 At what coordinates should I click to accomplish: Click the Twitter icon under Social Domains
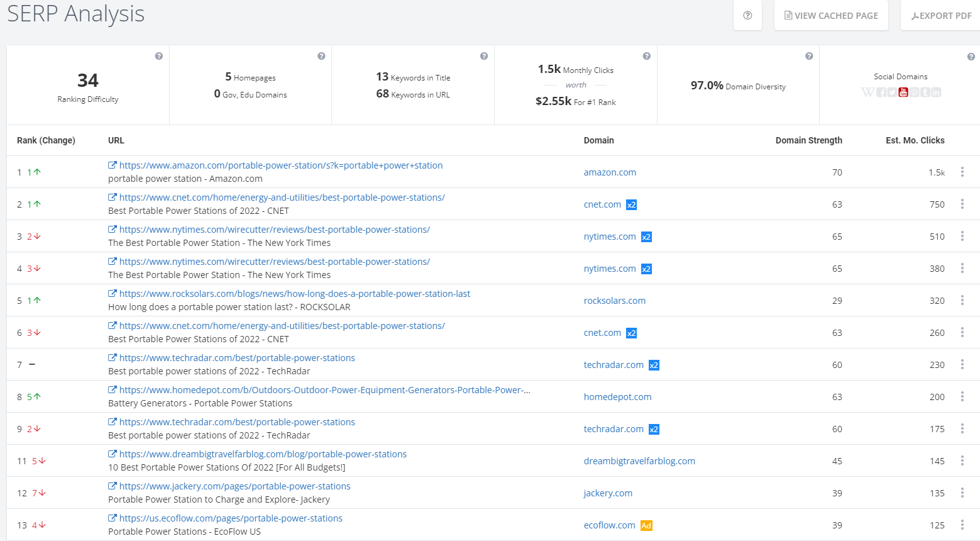tap(892, 92)
